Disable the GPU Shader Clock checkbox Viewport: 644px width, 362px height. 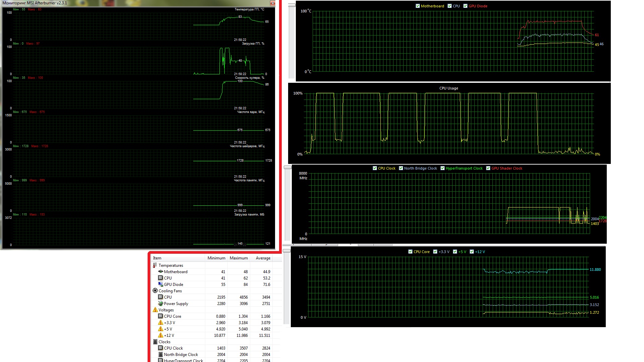pos(488,168)
